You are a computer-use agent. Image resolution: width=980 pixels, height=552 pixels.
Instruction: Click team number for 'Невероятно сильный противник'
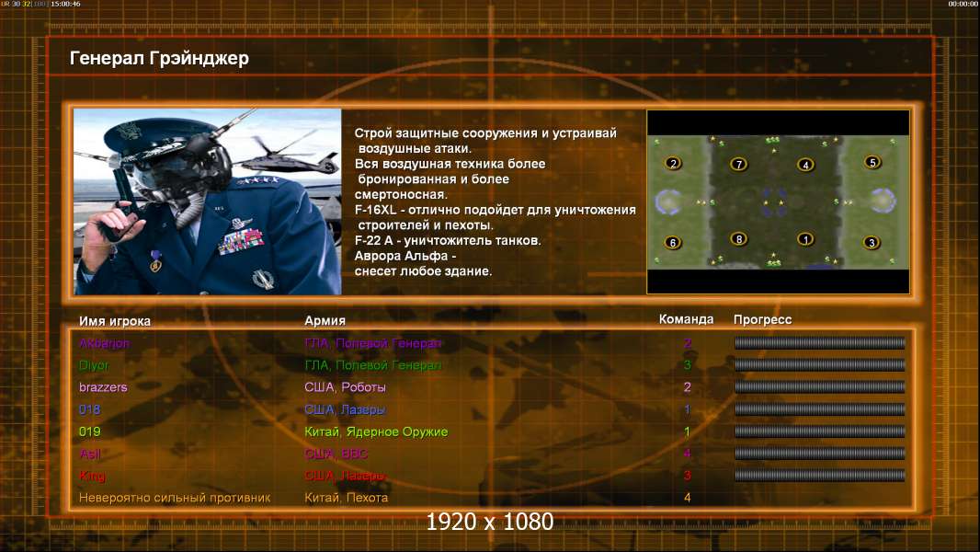click(x=688, y=498)
